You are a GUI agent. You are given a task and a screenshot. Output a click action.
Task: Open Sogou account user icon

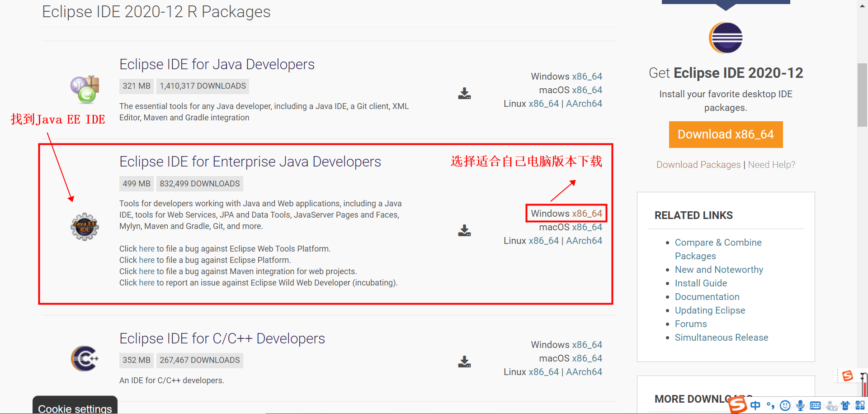coord(831,406)
